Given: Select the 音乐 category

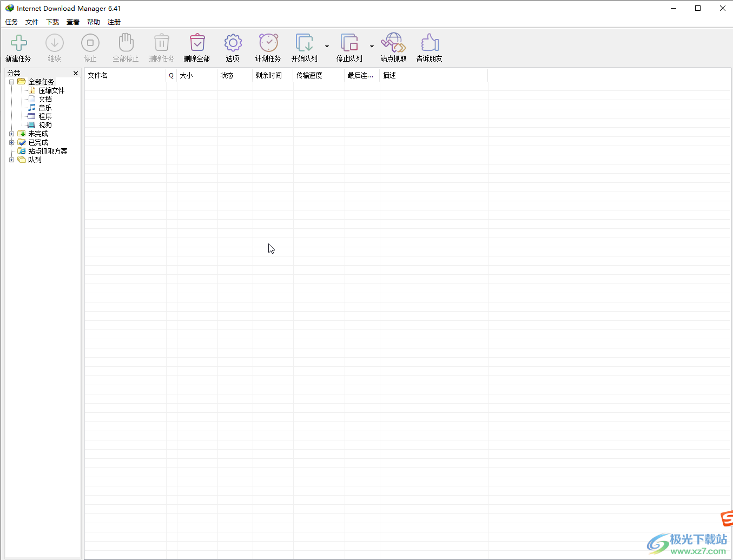Looking at the screenshot, I should [x=45, y=108].
